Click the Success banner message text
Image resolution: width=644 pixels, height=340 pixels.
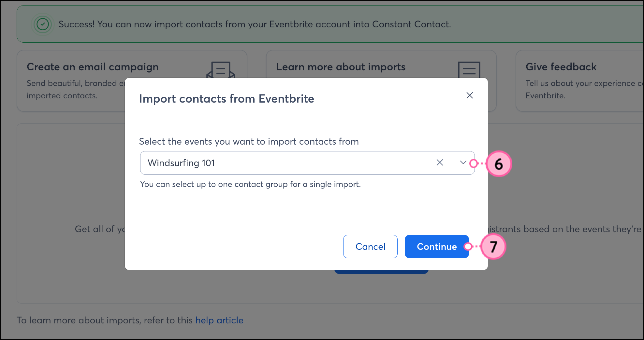point(255,24)
